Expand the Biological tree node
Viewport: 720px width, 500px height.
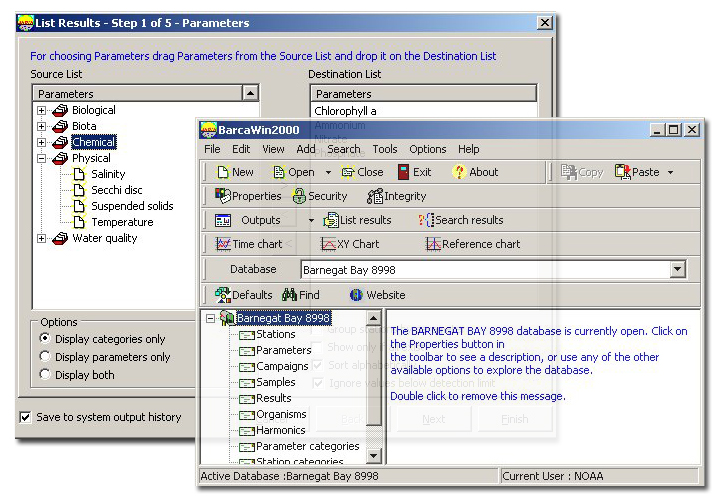click(x=41, y=111)
